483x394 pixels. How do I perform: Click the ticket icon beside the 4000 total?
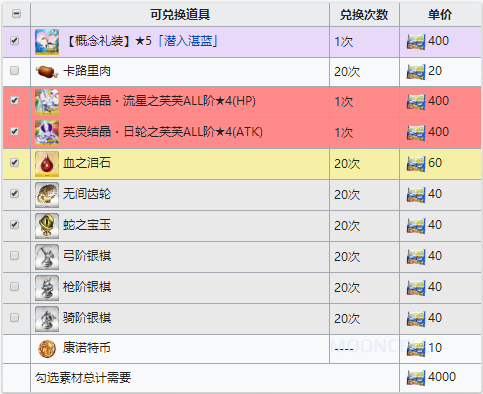tap(416, 378)
